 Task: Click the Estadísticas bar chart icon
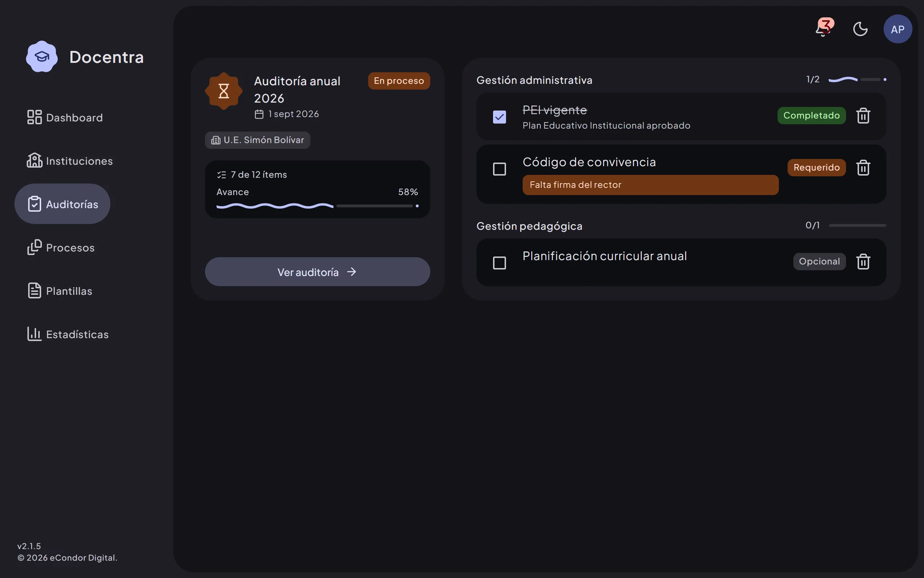tap(34, 334)
